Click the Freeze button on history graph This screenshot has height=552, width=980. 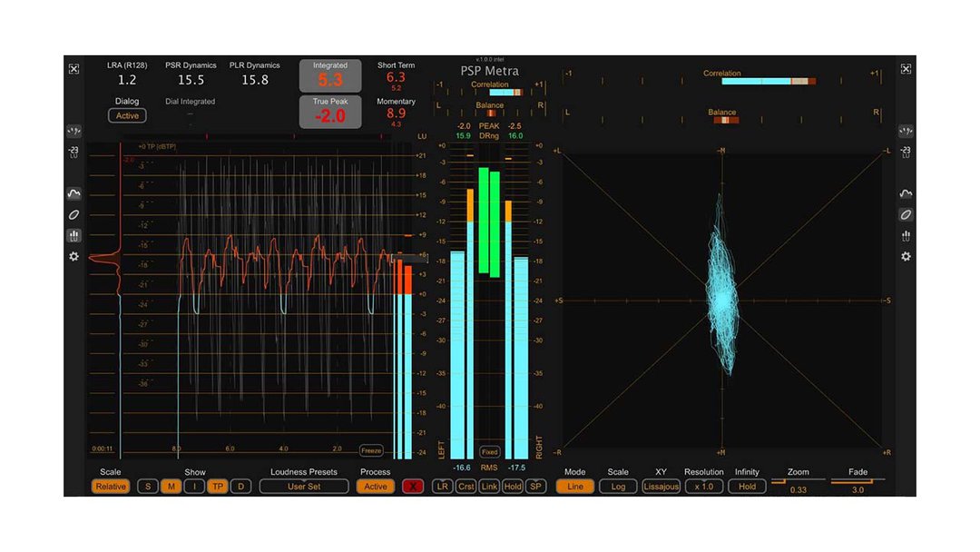(371, 450)
